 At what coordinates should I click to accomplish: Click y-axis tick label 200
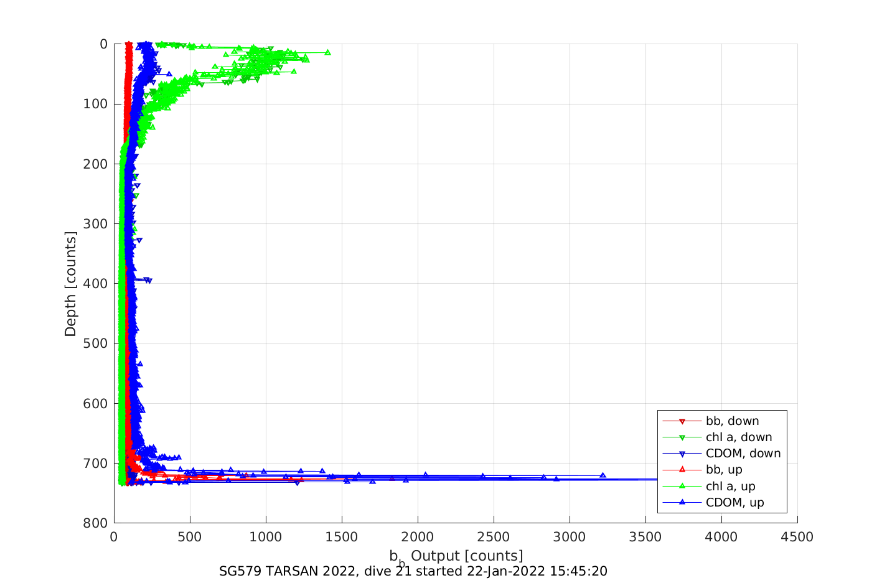96,164
